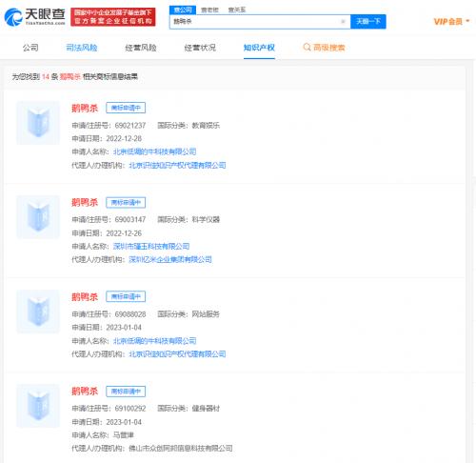The width and height of the screenshot is (476, 463).
Task: Clear the search box with the x icon
Action: pos(343,22)
